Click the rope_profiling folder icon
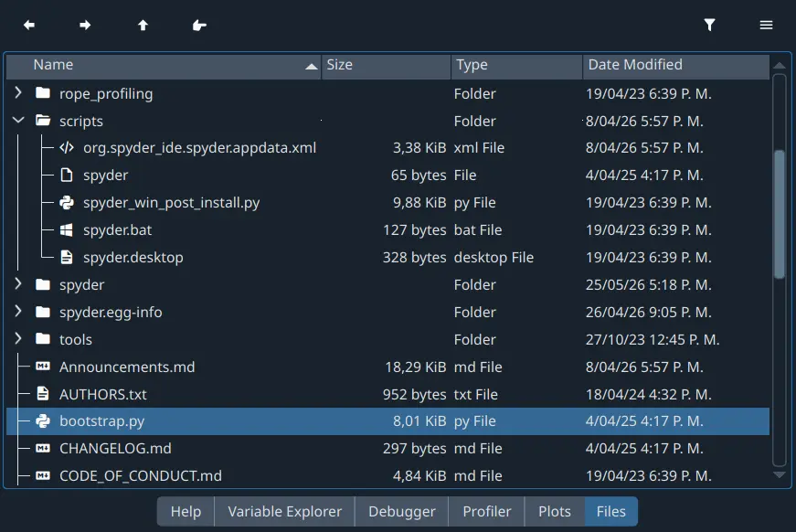 pyautogui.click(x=43, y=93)
